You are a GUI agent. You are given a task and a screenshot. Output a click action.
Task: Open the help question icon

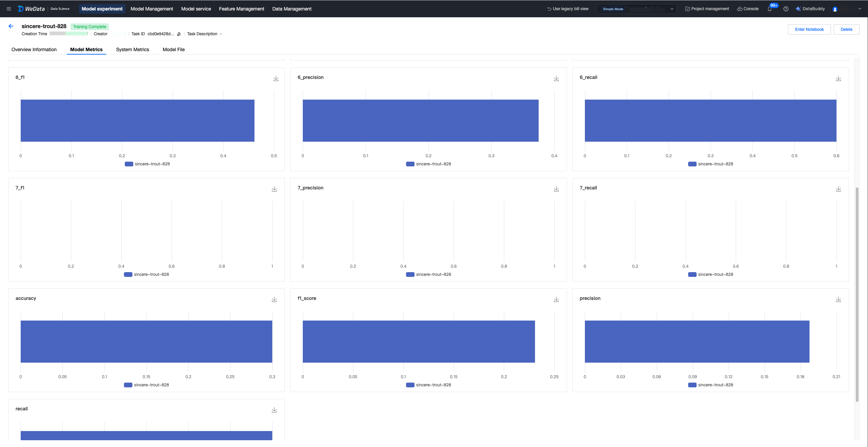click(x=786, y=9)
